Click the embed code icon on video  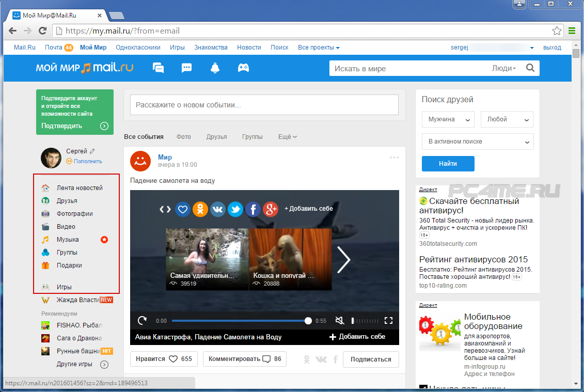click(x=165, y=209)
